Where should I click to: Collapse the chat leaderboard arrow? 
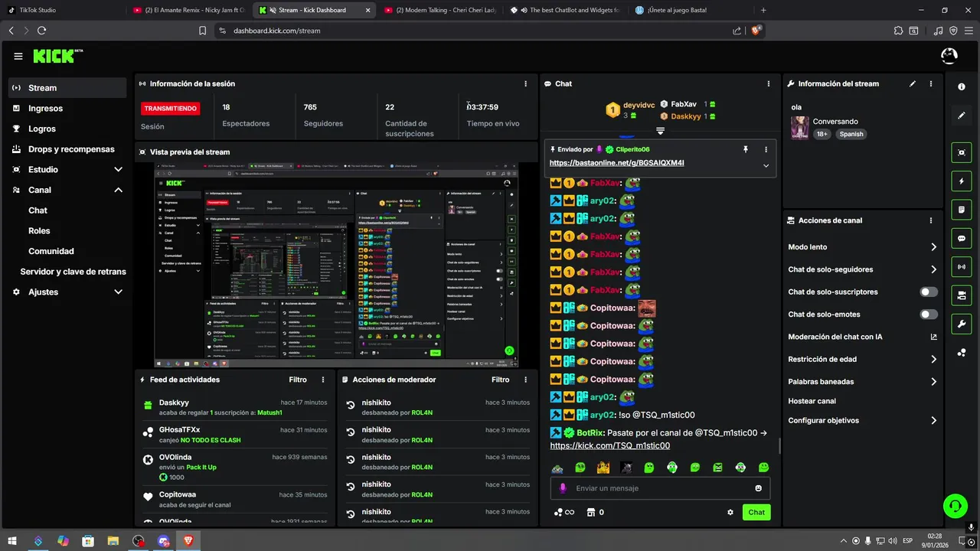[660, 131]
